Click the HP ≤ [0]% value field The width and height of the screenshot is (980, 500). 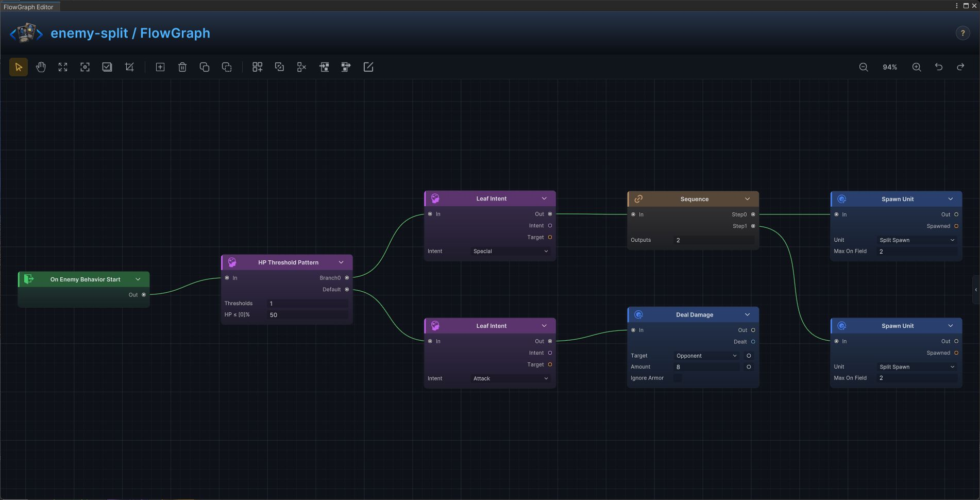coord(308,315)
